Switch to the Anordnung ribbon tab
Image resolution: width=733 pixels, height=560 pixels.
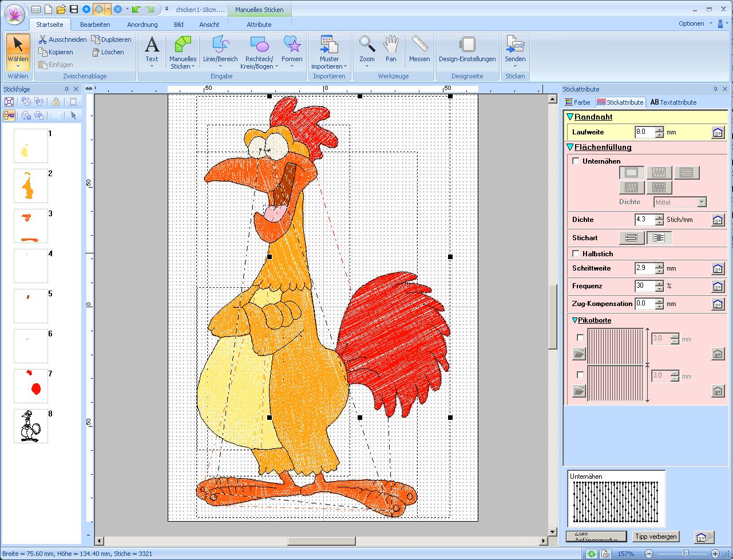[x=142, y=25]
